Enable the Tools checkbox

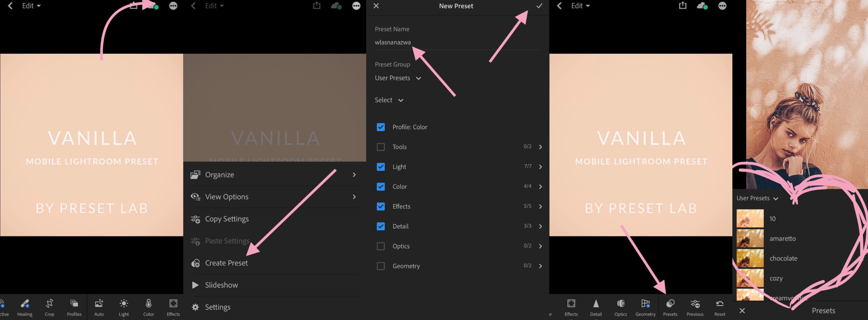[x=381, y=147]
